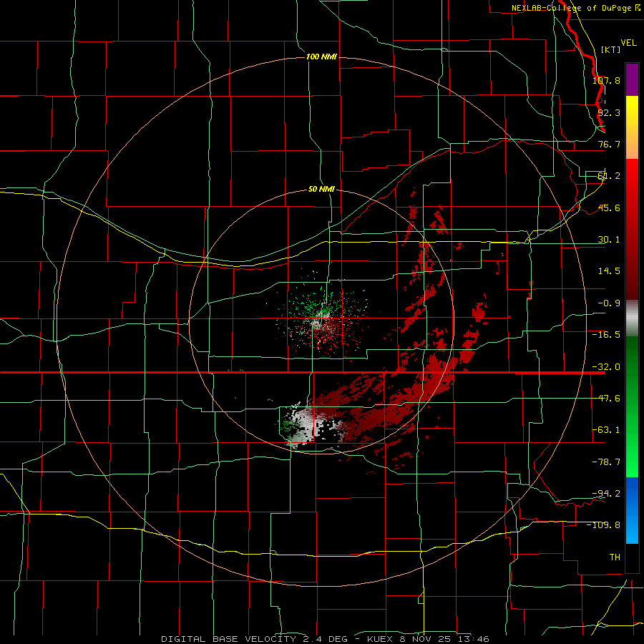Click the white-gray velocity echo south of radar
The image size is (644, 644).
tap(308, 425)
